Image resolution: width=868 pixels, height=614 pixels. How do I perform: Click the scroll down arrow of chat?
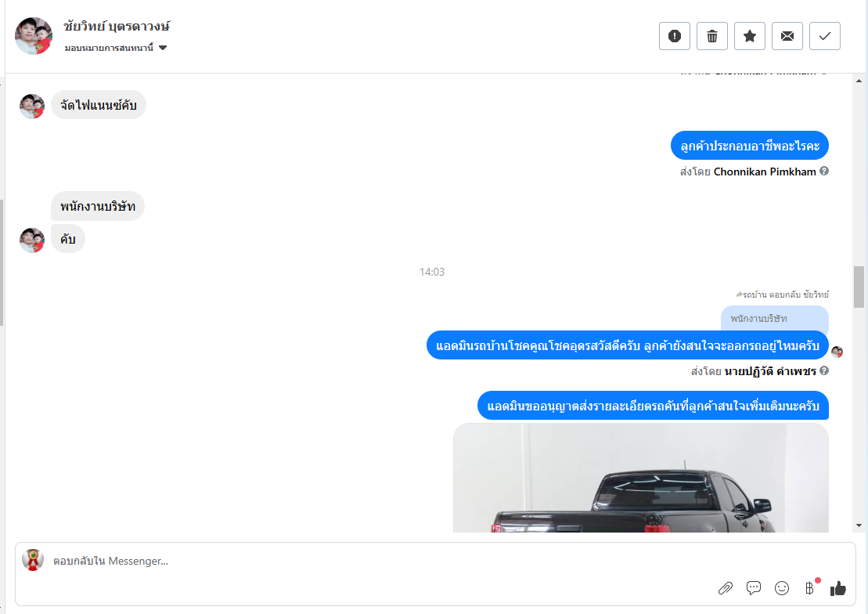(859, 526)
